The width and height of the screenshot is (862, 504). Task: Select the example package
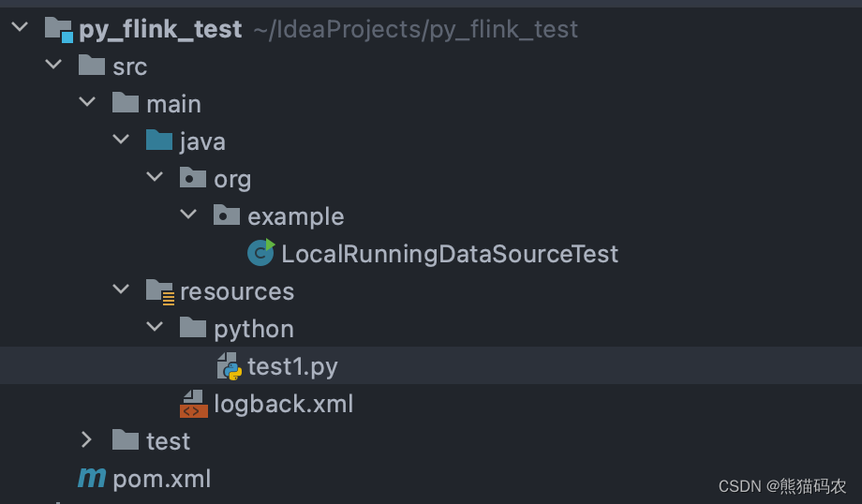pyautogui.click(x=295, y=216)
